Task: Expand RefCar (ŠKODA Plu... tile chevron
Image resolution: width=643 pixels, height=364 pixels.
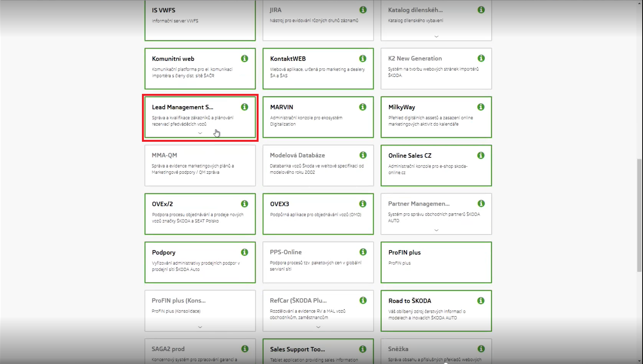Action: click(318, 327)
